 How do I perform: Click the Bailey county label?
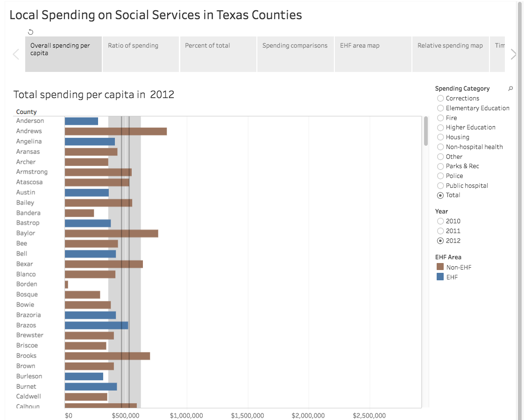(x=25, y=203)
